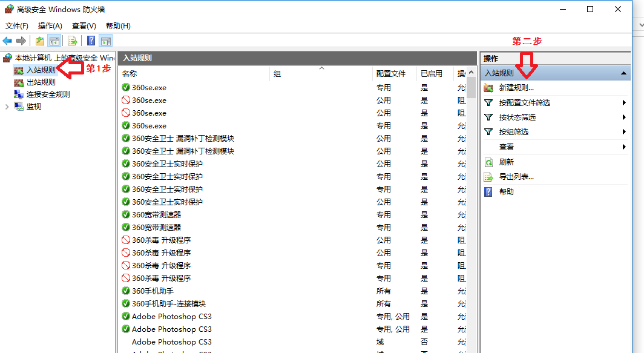Click 所有 profile cell of 360手机助手-连接模块 row
This screenshot has height=353, width=644.
pos(384,304)
